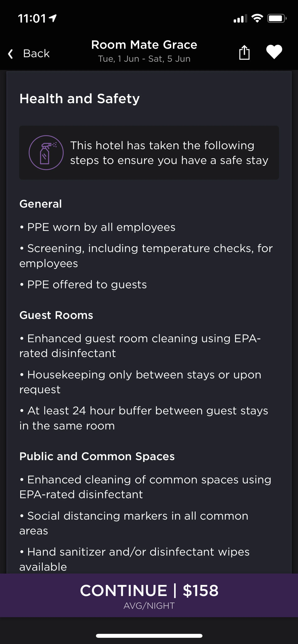Image resolution: width=298 pixels, height=644 pixels.
Task: Tap the Tue 1 Jun – Sat 5 Jun dates
Action: pyautogui.click(x=144, y=59)
